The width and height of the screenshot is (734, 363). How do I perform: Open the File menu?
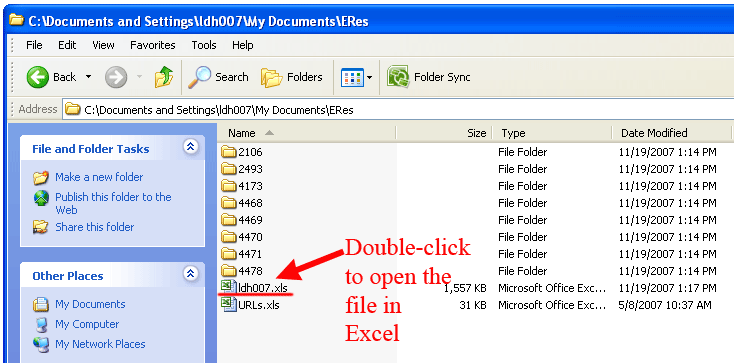[34, 45]
